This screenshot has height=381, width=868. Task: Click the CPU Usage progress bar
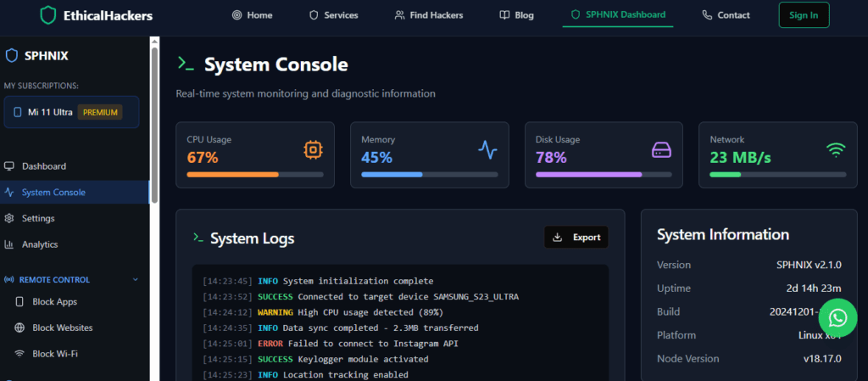pyautogui.click(x=254, y=174)
